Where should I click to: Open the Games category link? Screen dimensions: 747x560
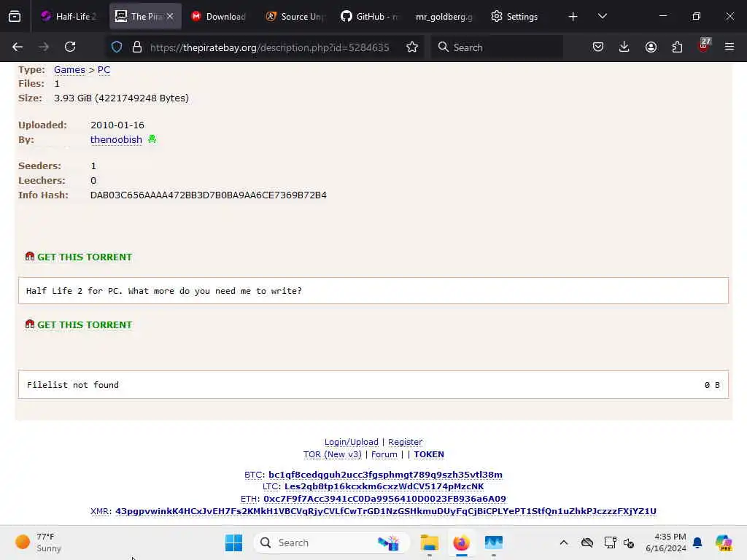69,70
